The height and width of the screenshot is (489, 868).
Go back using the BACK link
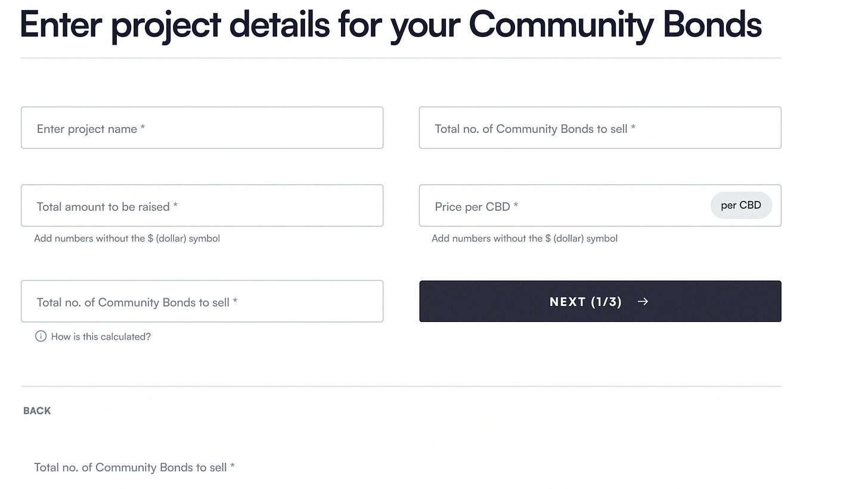click(37, 411)
